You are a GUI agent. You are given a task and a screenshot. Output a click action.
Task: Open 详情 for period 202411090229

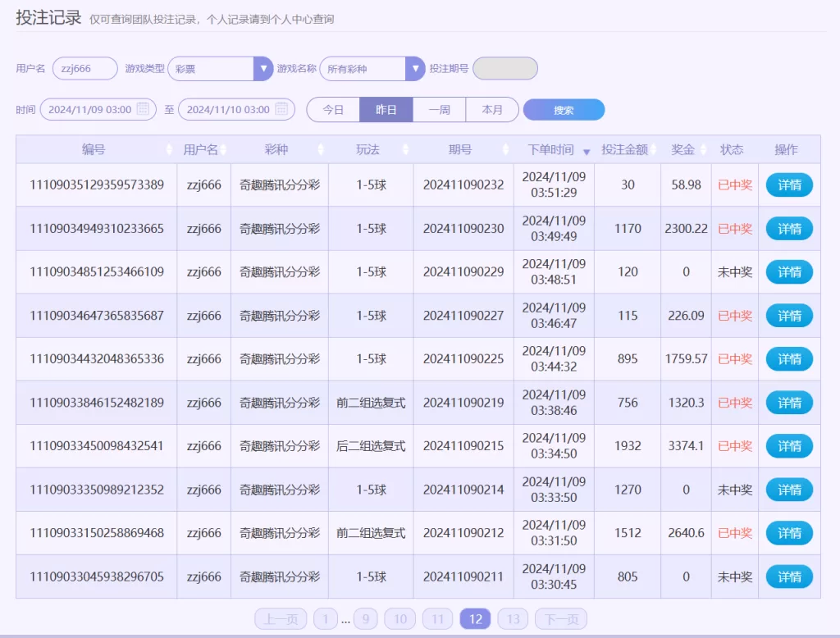coord(789,272)
